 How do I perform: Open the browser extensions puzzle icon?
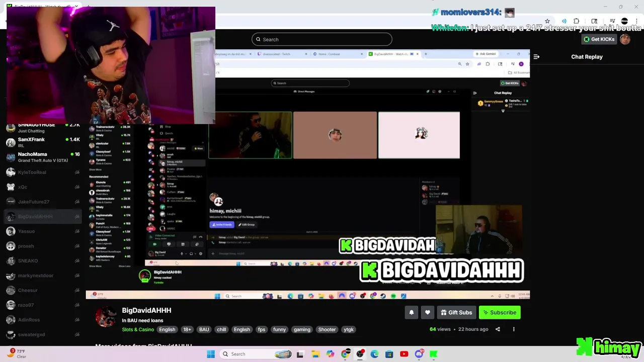[577, 21]
